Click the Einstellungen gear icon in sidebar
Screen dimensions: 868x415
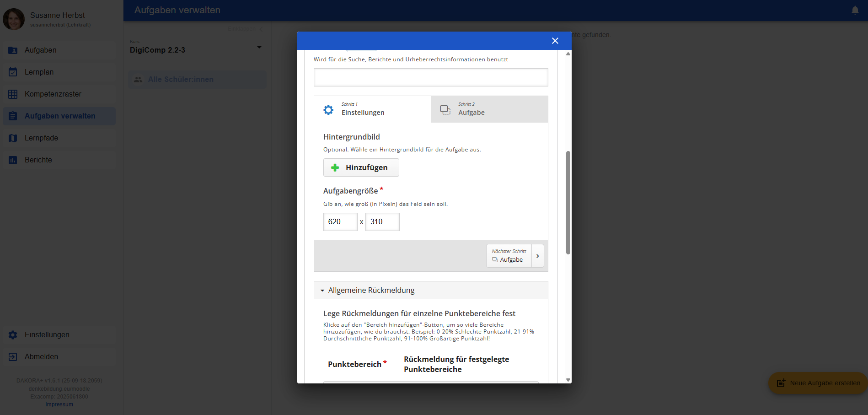coord(13,335)
